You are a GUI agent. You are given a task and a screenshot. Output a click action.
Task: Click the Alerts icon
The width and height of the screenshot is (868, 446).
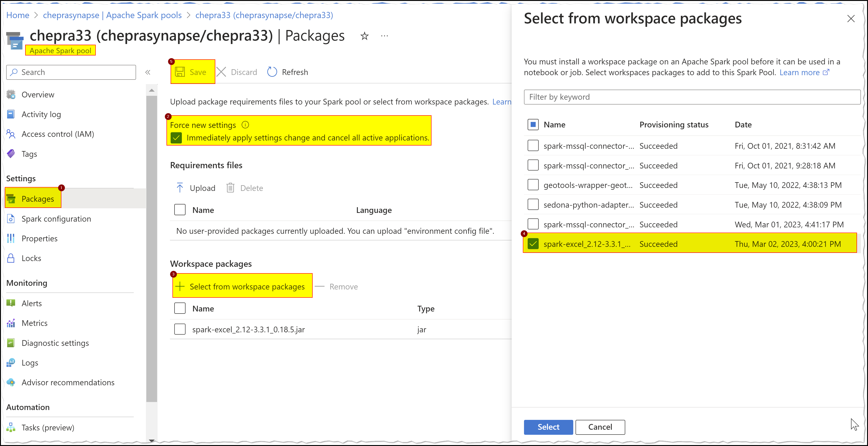(11, 303)
